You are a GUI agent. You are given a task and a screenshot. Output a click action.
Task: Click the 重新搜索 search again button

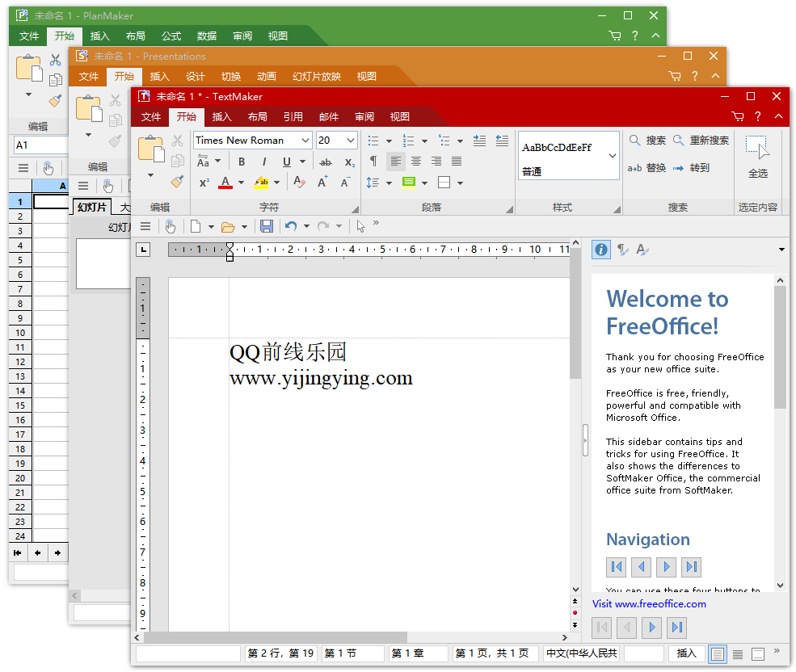pos(701,141)
